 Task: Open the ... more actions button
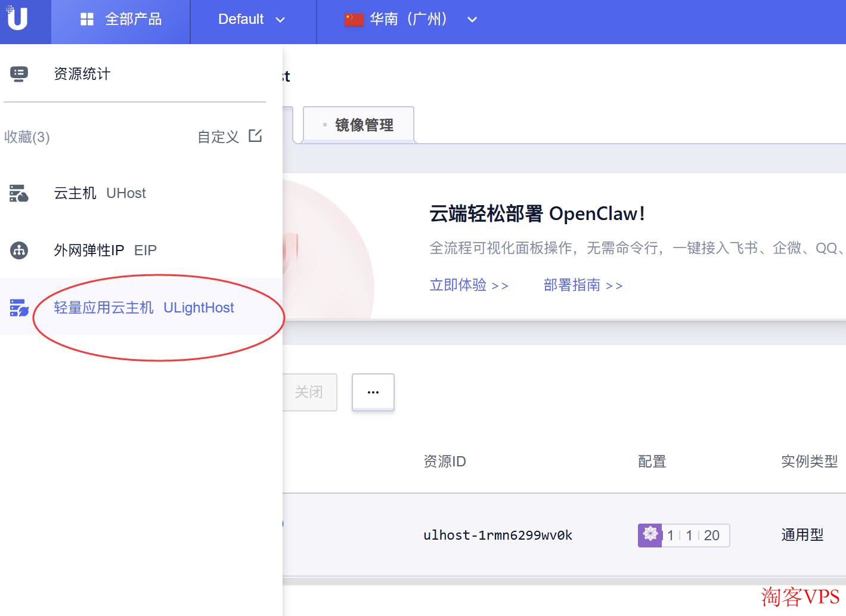pyautogui.click(x=373, y=392)
